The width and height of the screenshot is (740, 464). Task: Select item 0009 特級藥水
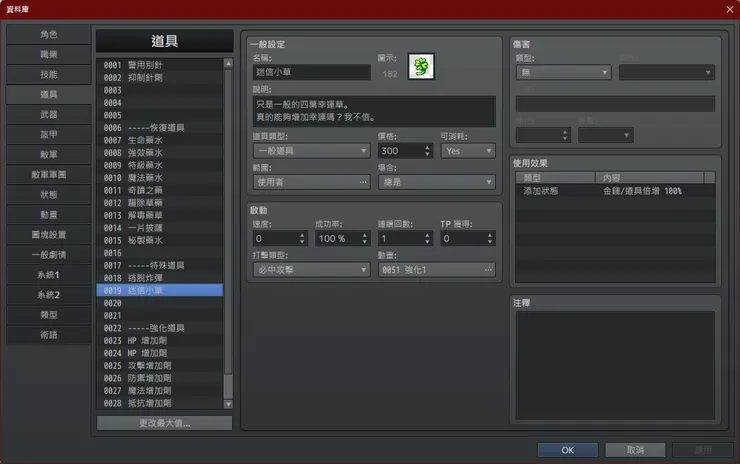pos(160,165)
